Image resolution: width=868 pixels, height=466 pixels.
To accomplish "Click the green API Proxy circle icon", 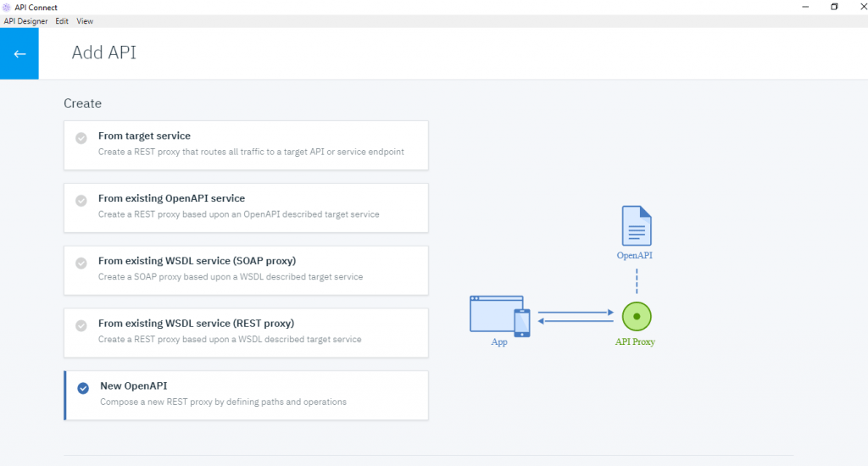I will pyautogui.click(x=637, y=317).
